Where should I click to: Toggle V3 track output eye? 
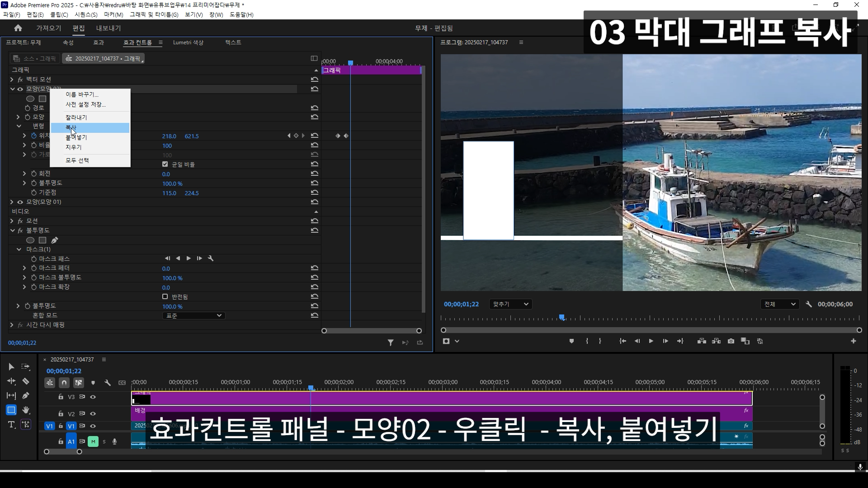click(93, 397)
